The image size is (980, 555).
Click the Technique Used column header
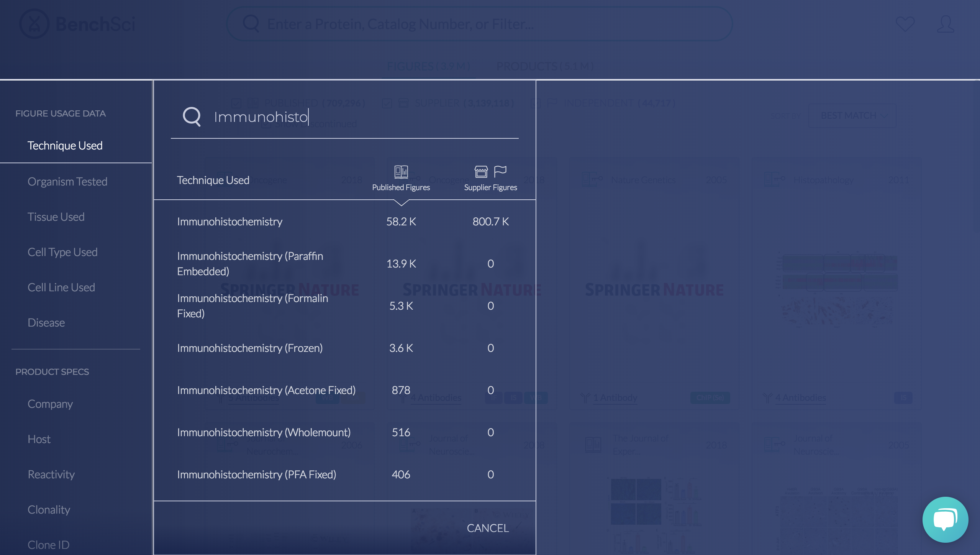[213, 180]
